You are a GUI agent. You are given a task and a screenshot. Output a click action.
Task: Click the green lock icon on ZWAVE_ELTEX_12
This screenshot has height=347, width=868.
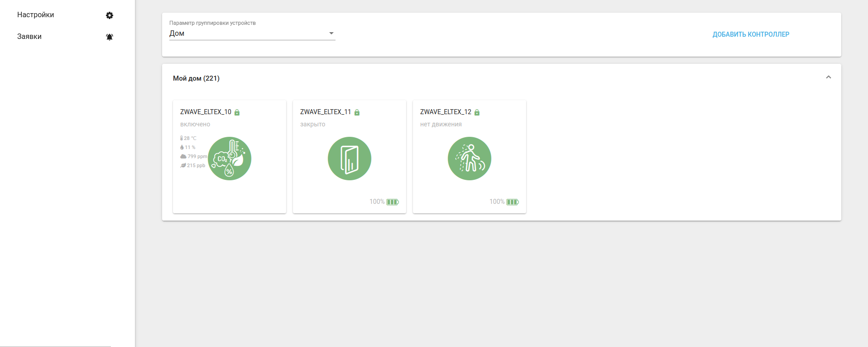point(477,112)
